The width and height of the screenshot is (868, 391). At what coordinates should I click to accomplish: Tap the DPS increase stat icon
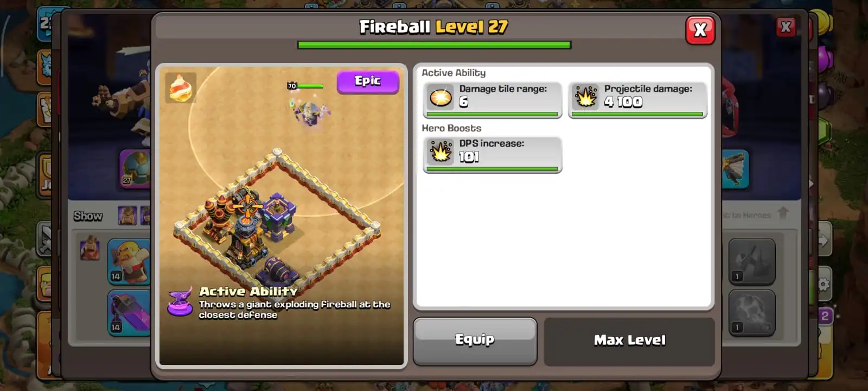pyautogui.click(x=441, y=152)
